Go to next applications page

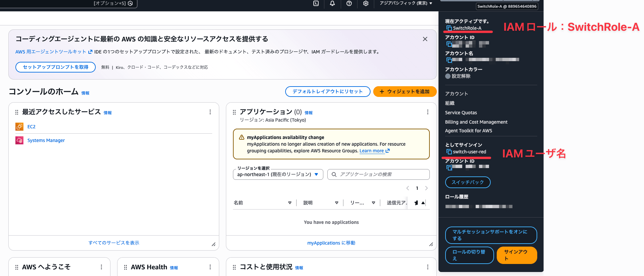[426, 188]
